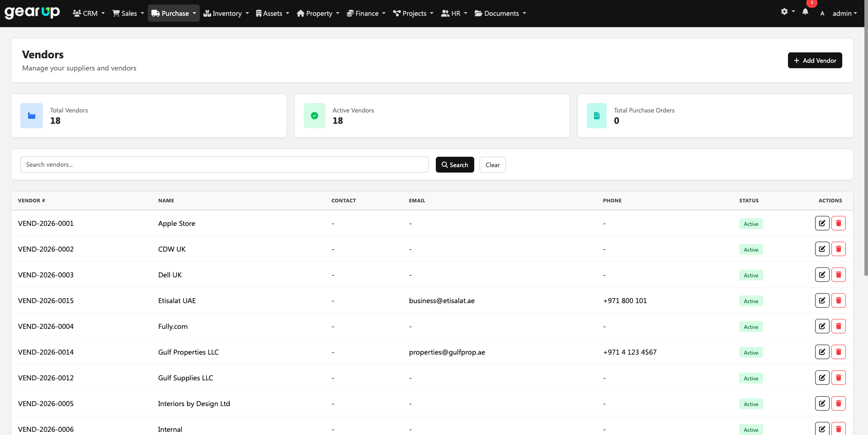868x435 pixels.
Task: Select vendor number VEND-2026-0001
Action: pos(46,223)
